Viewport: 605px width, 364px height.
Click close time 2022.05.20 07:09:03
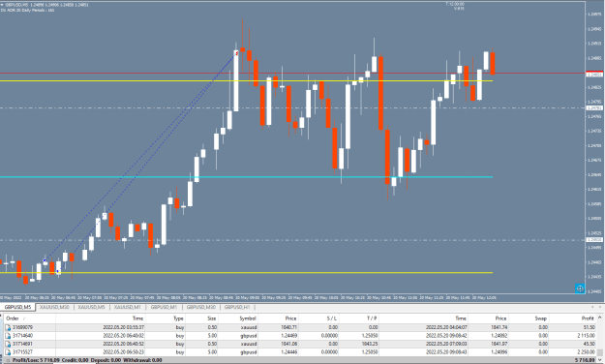coord(446,344)
